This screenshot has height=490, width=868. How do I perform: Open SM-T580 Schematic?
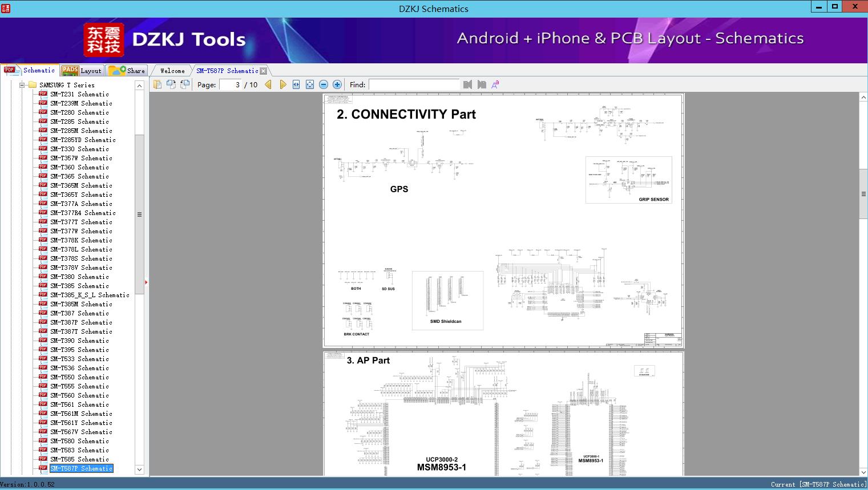[x=79, y=441]
